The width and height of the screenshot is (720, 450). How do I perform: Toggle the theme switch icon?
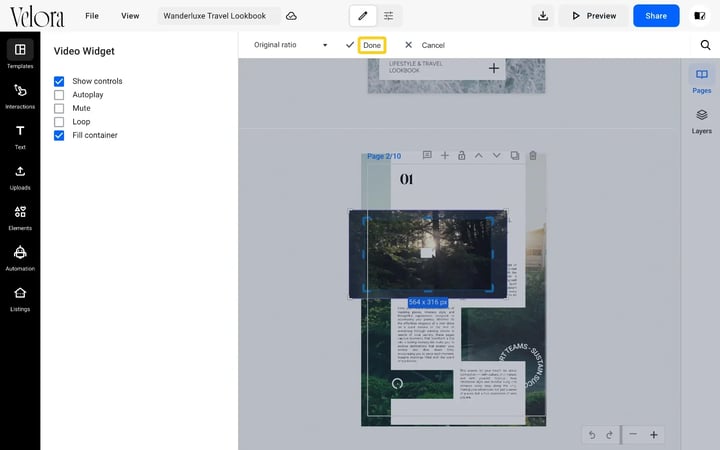click(699, 16)
